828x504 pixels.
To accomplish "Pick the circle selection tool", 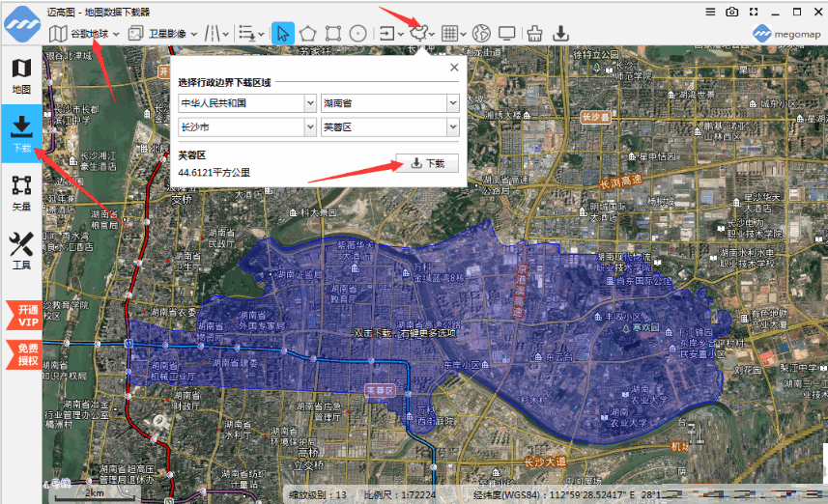I will (358, 33).
